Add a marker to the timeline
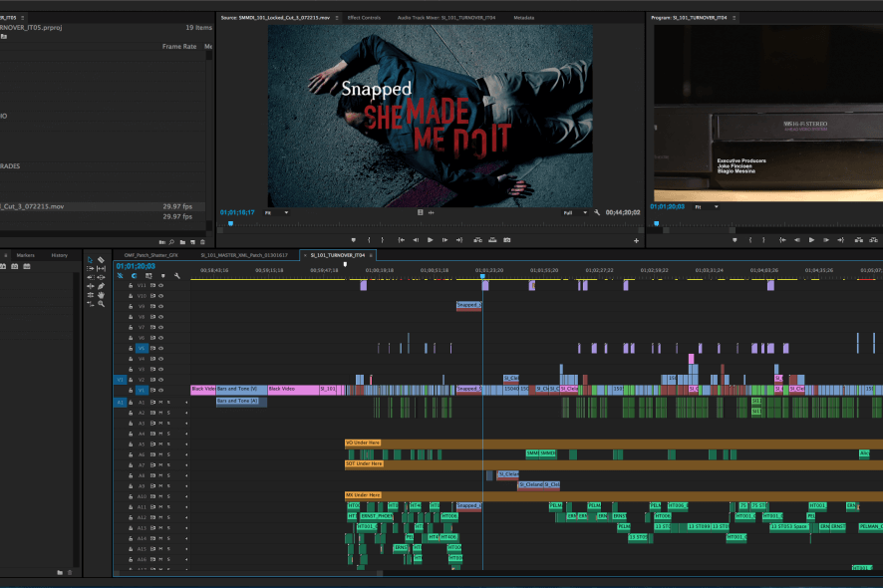 coord(162,276)
